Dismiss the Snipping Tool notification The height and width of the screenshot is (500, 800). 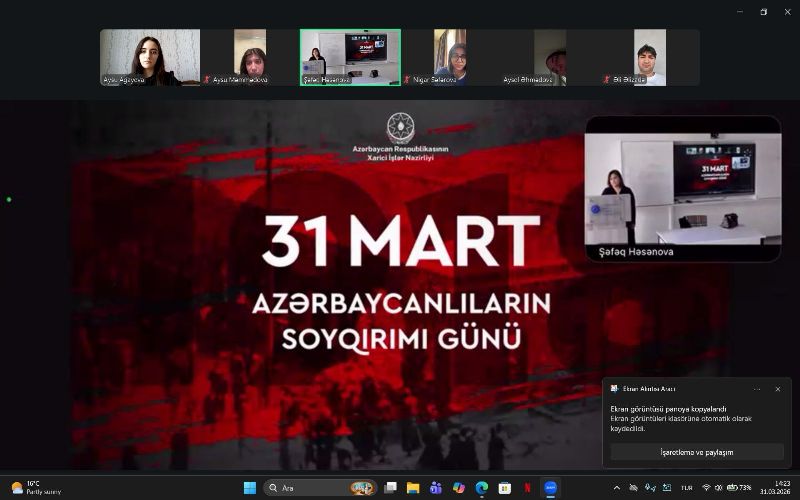pyautogui.click(x=778, y=389)
